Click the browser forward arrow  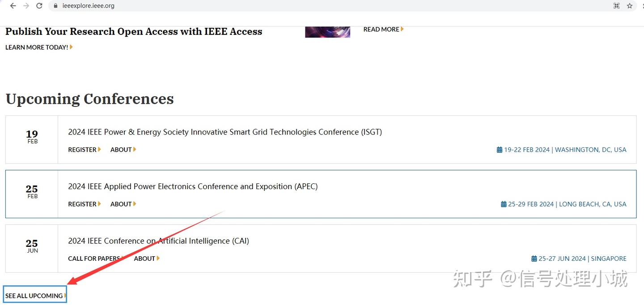pyautogui.click(x=26, y=6)
